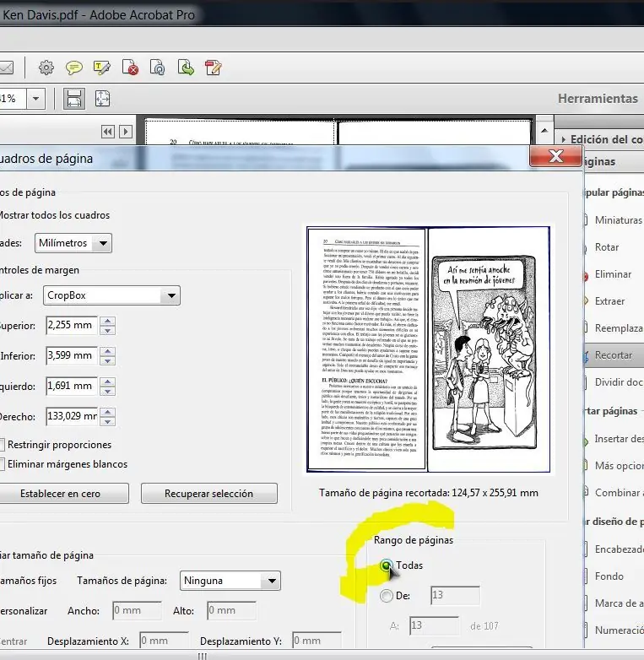Click the crop preview thumbnail

pyautogui.click(x=429, y=349)
